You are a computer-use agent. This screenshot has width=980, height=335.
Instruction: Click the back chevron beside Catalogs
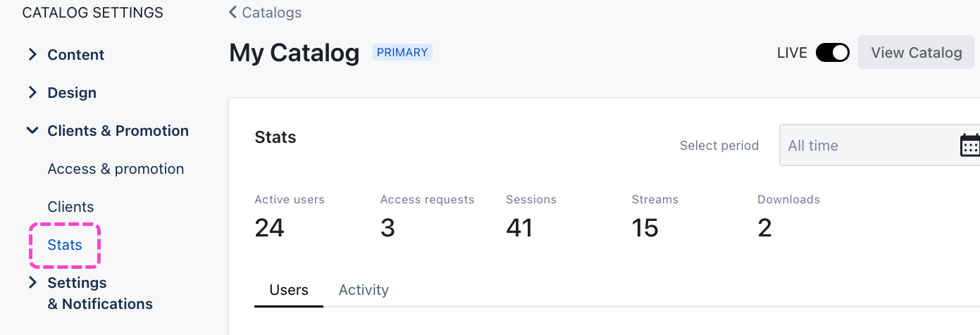tap(233, 13)
